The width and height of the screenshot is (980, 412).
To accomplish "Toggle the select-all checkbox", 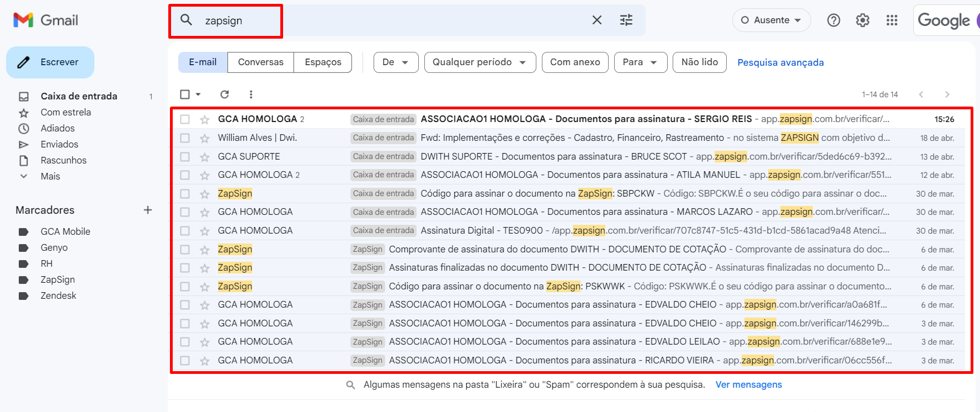I will tap(185, 94).
